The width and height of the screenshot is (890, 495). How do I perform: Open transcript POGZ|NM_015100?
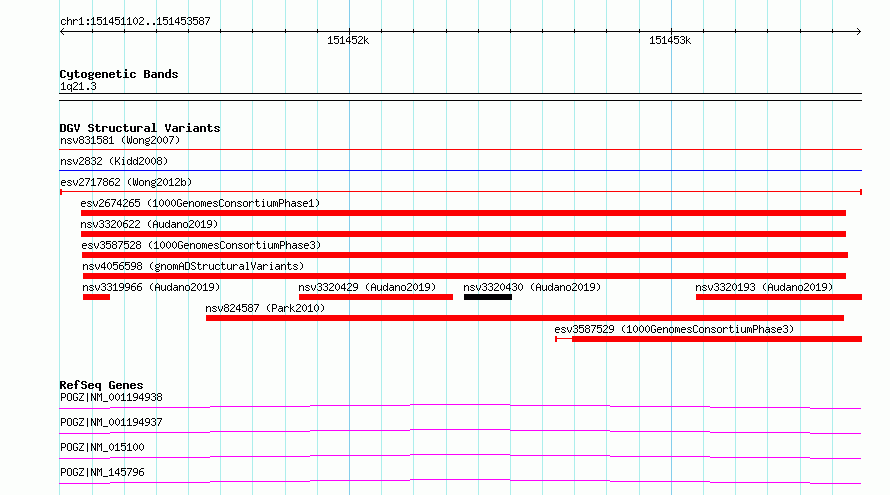point(102,447)
